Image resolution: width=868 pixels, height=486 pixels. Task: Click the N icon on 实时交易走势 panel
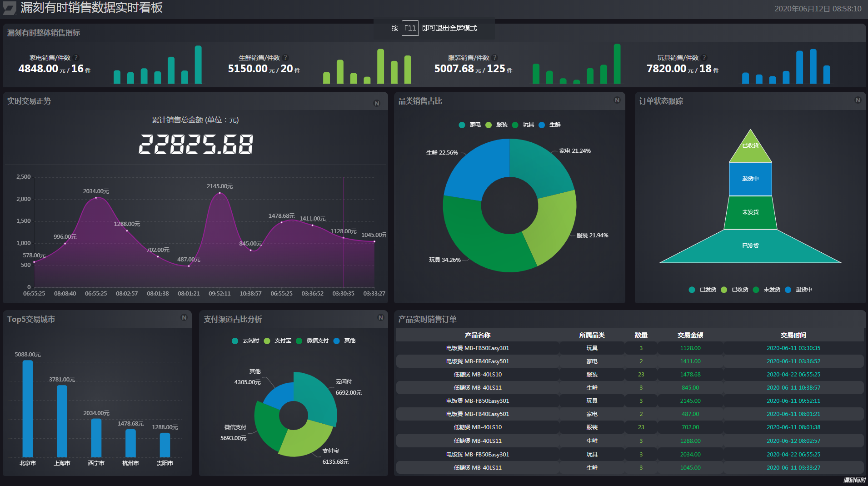[x=377, y=103]
